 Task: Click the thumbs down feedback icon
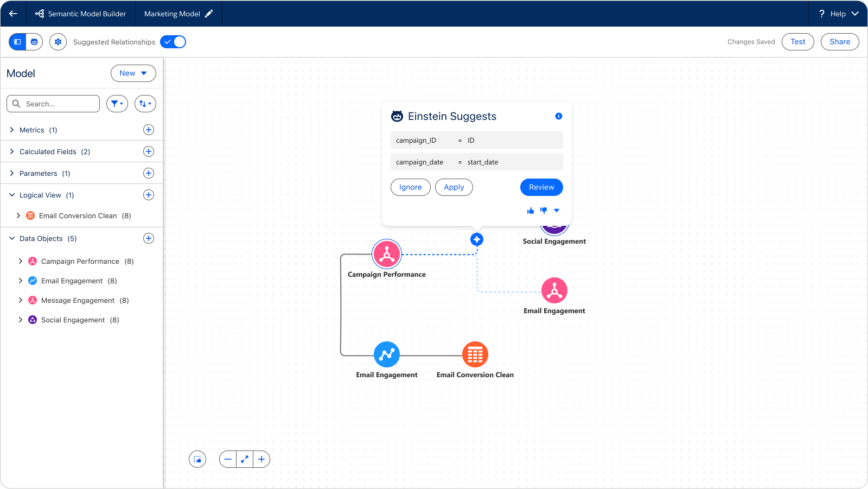click(x=544, y=211)
